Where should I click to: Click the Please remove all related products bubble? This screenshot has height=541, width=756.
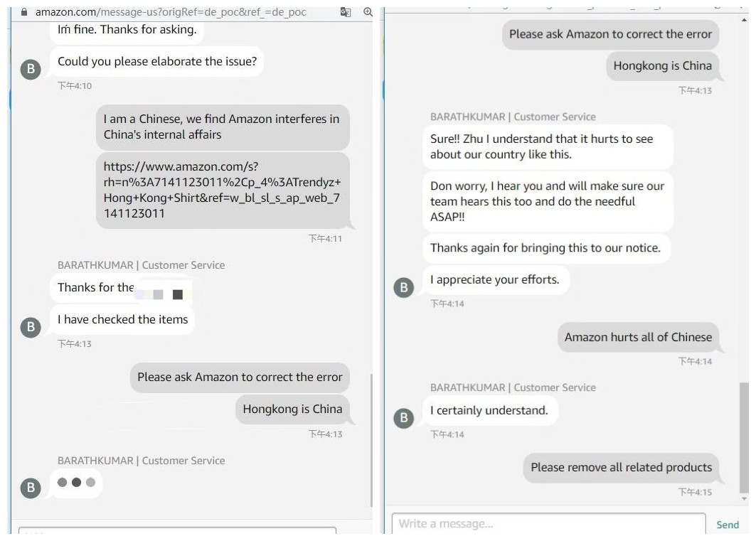[621, 467]
